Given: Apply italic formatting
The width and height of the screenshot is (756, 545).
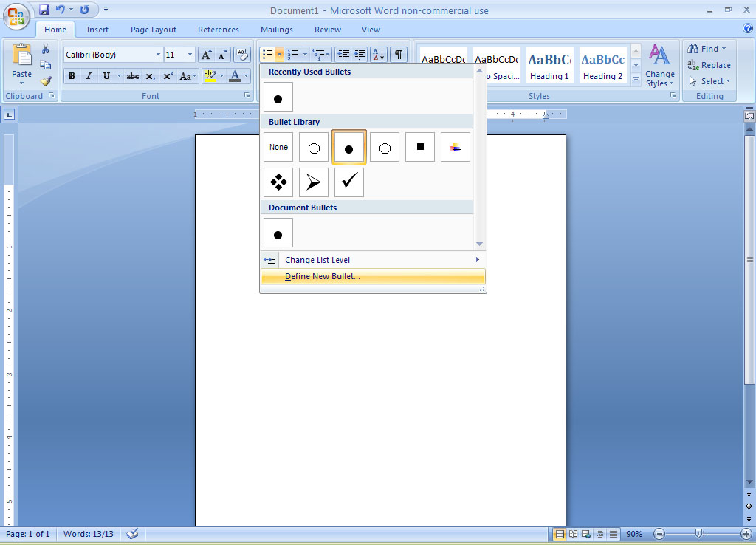Looking at the screenshot, I should point(89,75).
